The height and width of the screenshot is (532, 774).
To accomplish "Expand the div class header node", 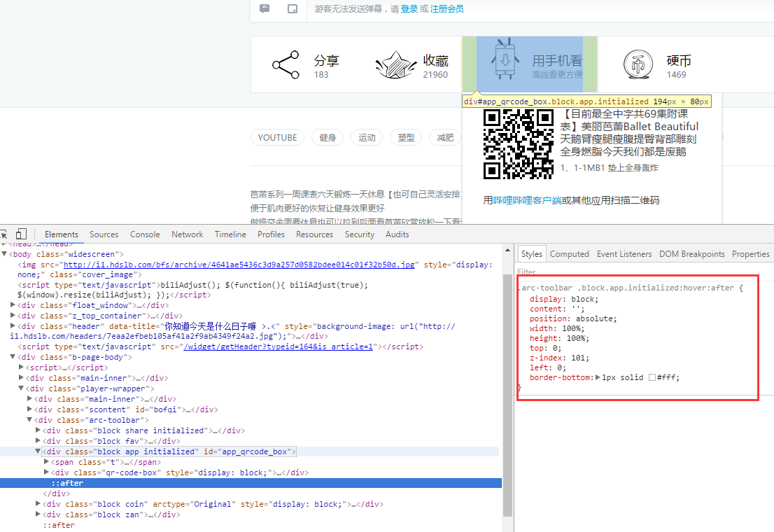I will pos(13,326).
